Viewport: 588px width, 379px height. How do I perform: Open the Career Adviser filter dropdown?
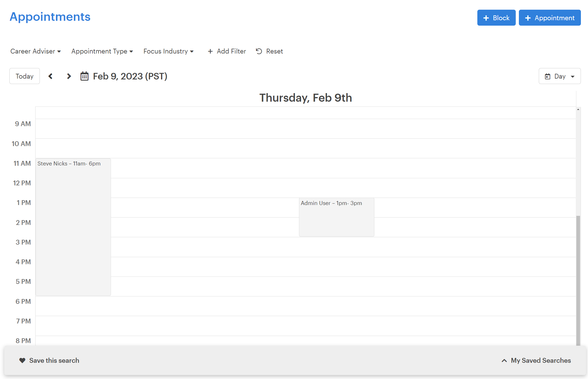click(x=36, y=51)
